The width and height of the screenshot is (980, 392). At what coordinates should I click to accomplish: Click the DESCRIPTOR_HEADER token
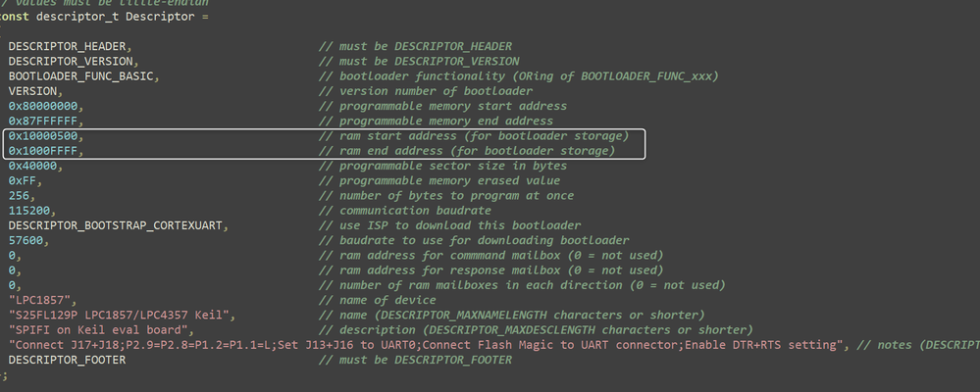69,46
